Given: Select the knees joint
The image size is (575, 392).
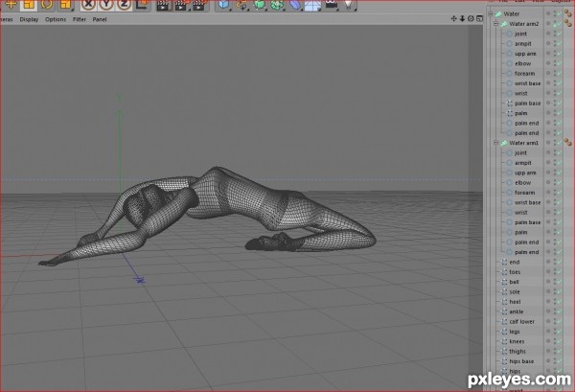Looking at the screenshot, I should click(517, 341).
